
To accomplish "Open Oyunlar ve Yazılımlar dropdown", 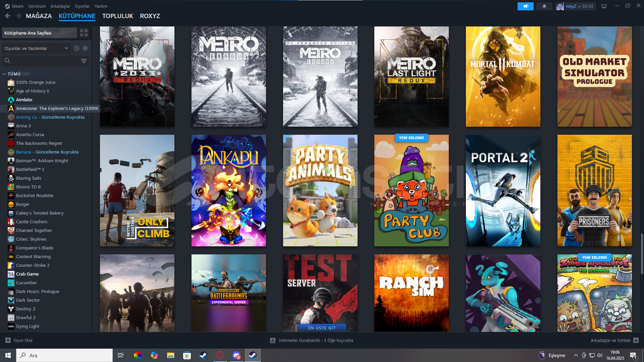I will (36, 48).
